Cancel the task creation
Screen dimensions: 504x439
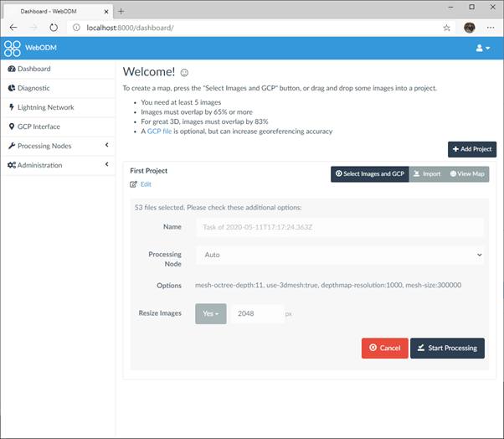point(384,348)
